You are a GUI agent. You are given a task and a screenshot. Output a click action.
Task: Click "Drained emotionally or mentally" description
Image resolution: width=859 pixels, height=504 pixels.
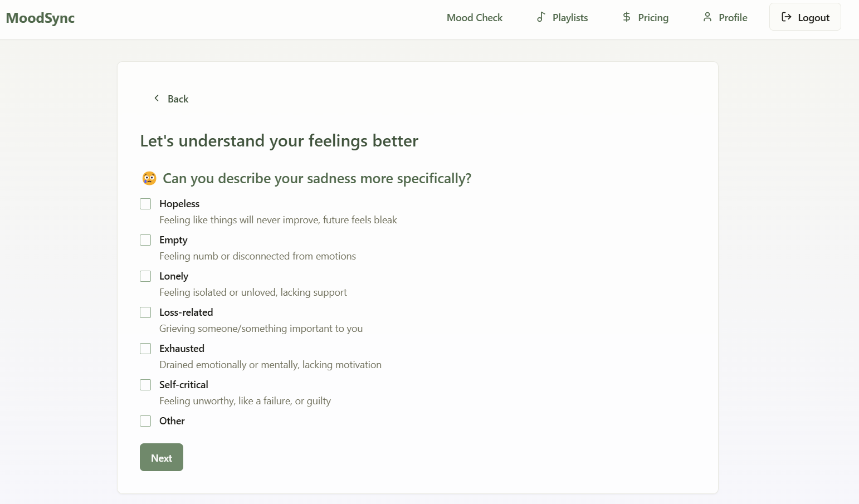pyautogui.click(x=270, y=365)
